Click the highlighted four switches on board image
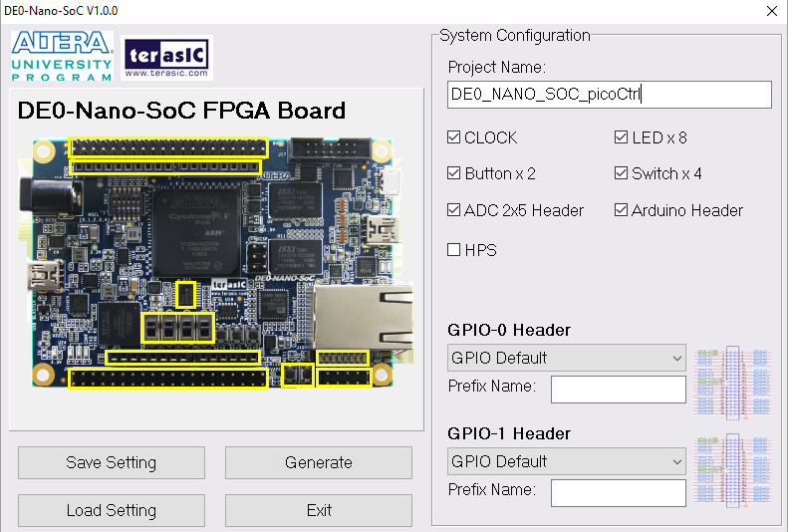The height and width of the screenshot is (532, 788). (178, 327)
